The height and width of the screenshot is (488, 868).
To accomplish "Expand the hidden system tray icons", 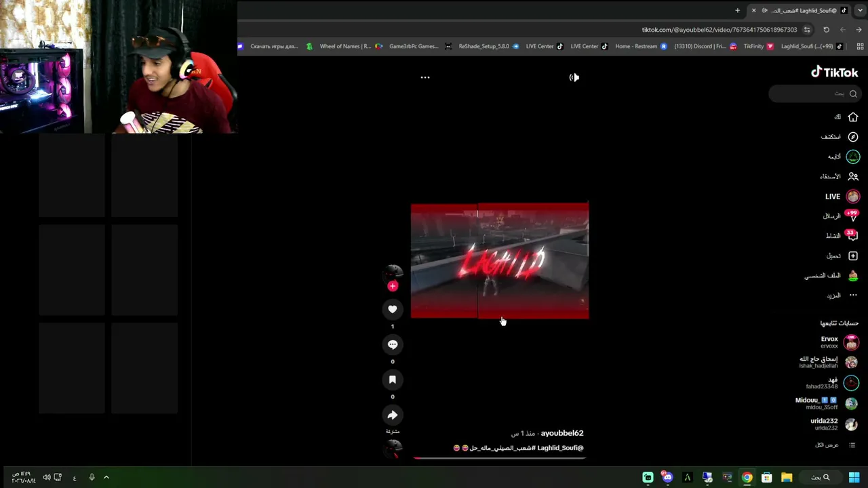I will coord(106,477).
